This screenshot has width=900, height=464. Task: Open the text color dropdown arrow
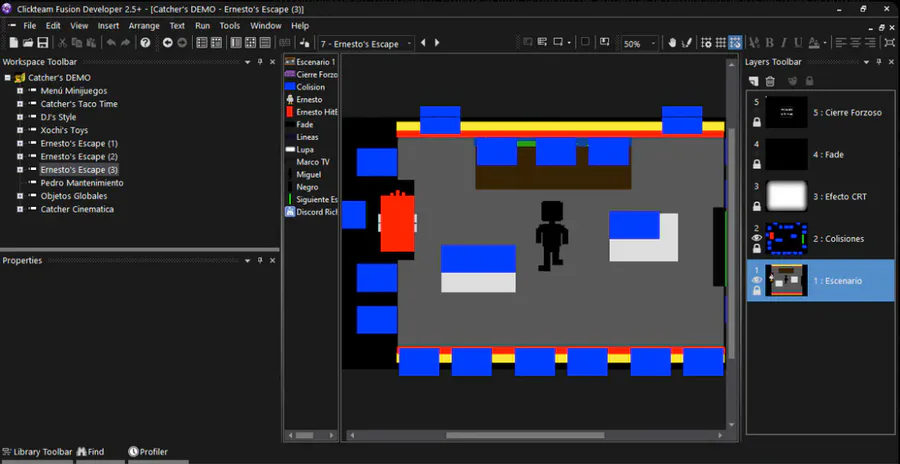coord(825,42)
